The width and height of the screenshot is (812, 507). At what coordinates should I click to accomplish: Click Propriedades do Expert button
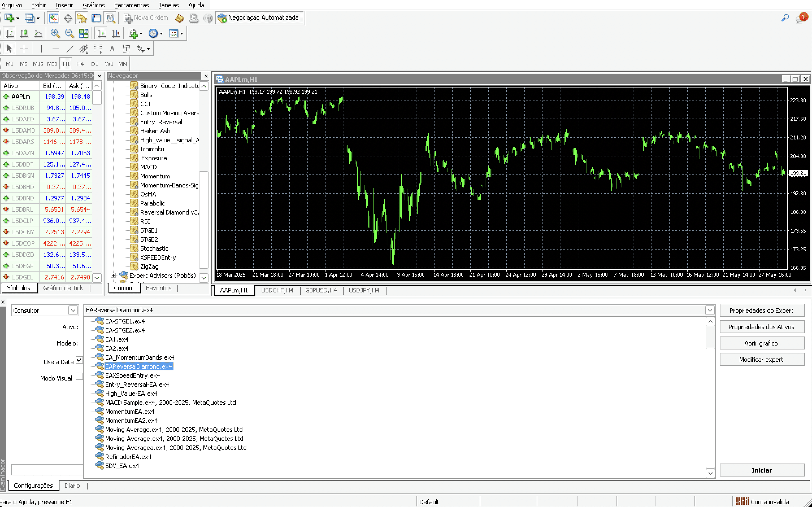coord(761,311)
